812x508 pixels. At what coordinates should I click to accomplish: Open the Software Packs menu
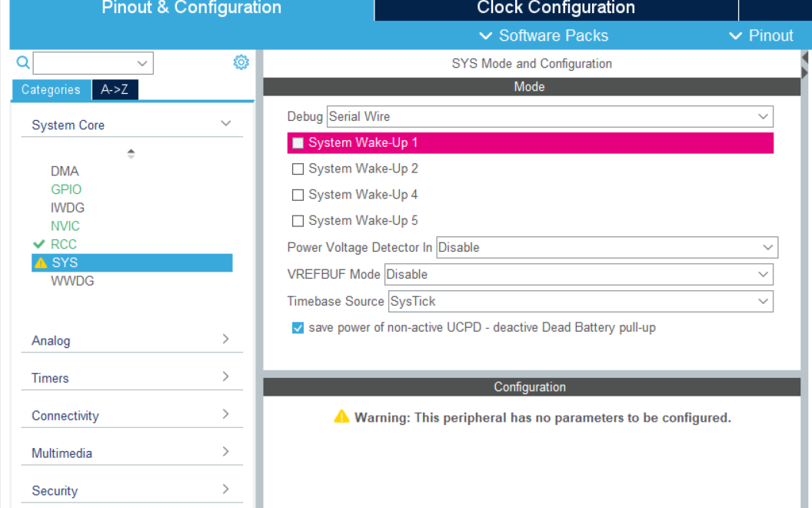544,35
